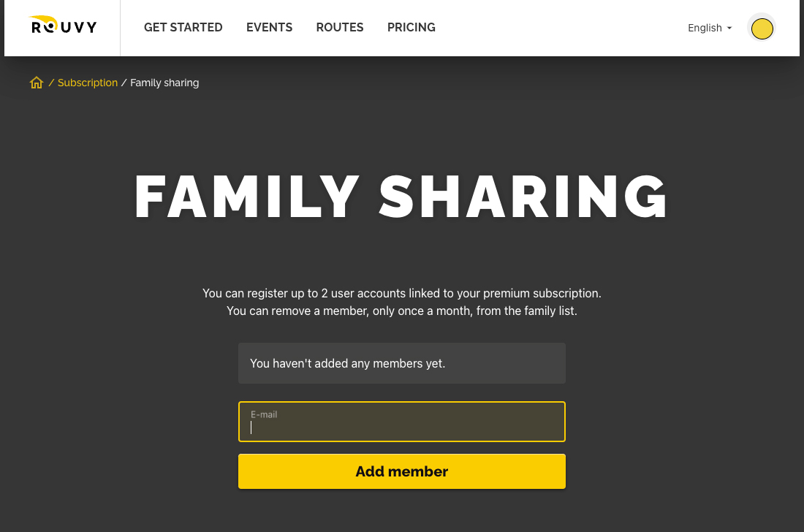804x532 pixels.
Task: Click the text about registering 2 user accounts
Action: (x=402, y=293)
